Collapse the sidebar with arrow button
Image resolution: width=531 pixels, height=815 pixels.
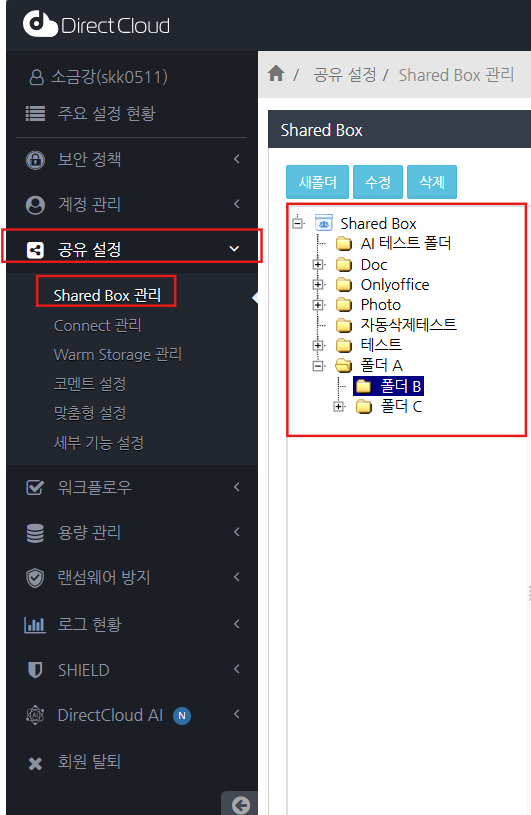pos(241,805)
